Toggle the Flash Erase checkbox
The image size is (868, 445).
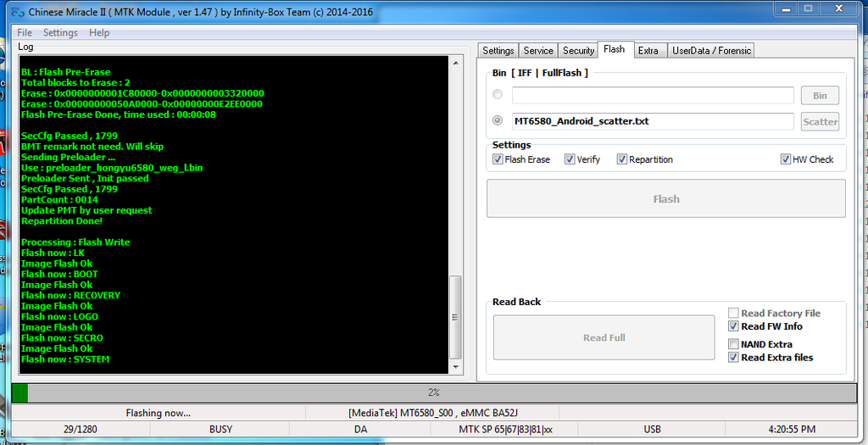coord(498,159)
